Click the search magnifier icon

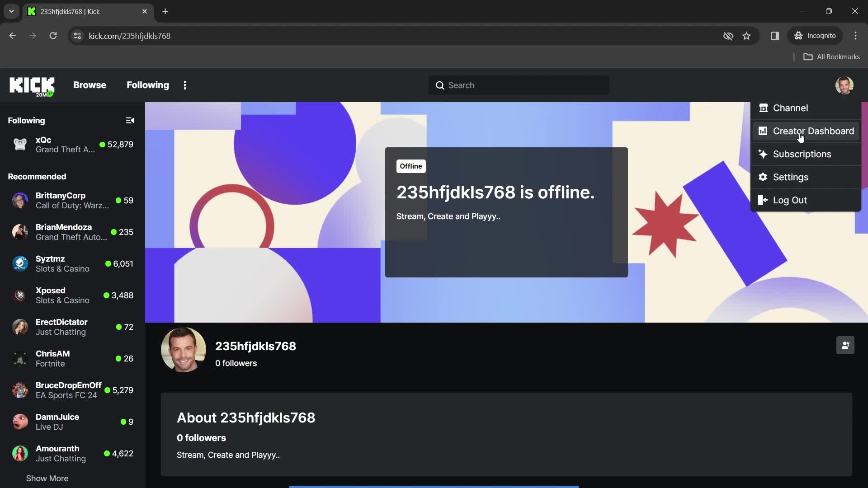click(x=440, y=85)
